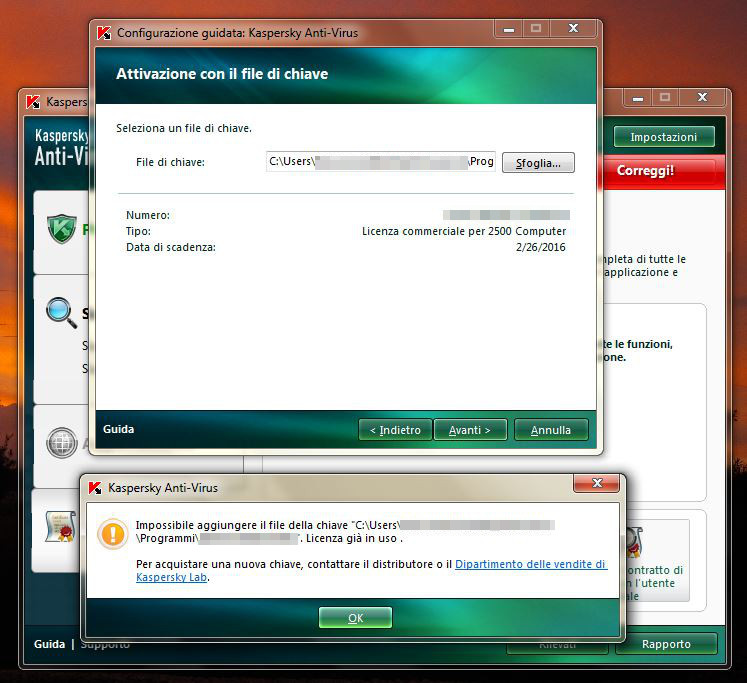Cancel the wizard with Annulla

click(x=551, y=430)
